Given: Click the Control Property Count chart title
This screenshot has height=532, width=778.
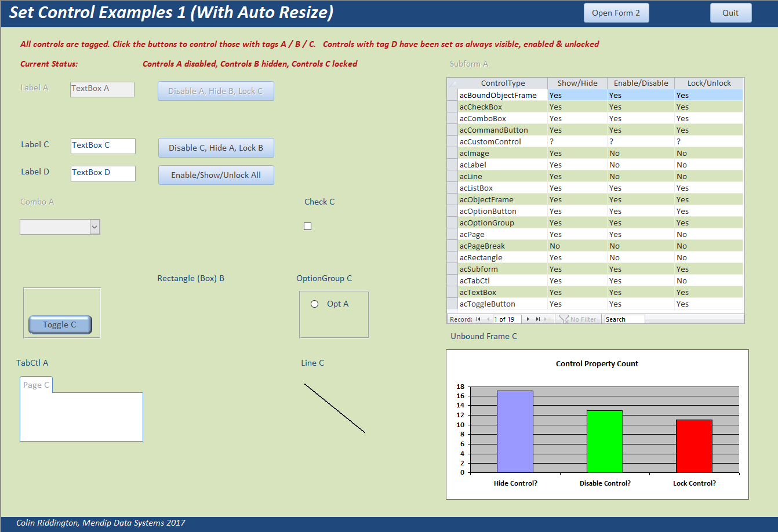Looking at the screenshot, I should 597,364.
